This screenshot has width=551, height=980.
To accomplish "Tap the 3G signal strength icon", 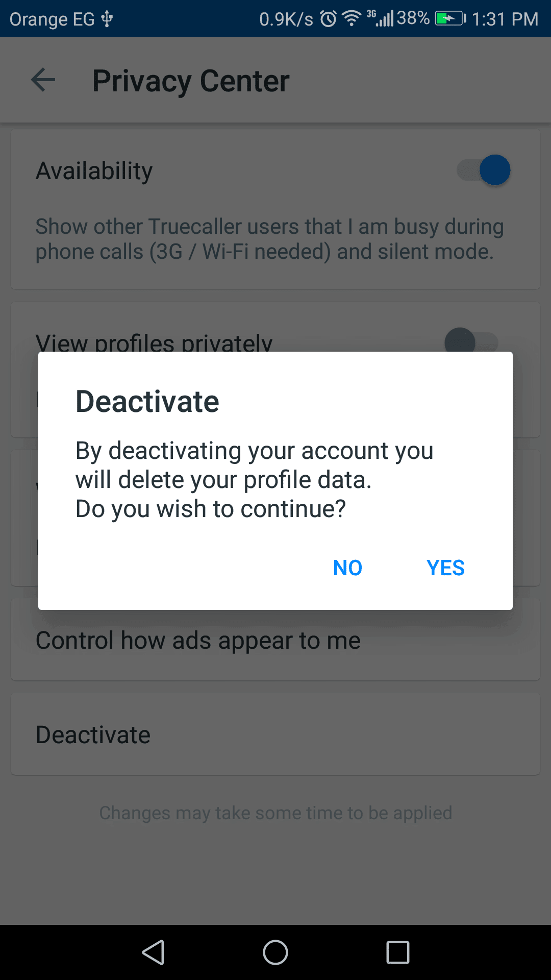I will coord(381,18).
